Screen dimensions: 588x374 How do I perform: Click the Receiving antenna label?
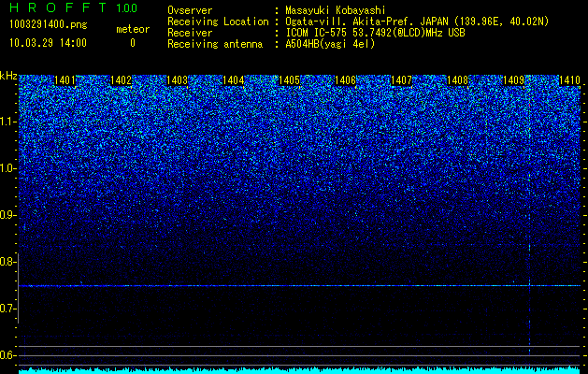point(215,44)
